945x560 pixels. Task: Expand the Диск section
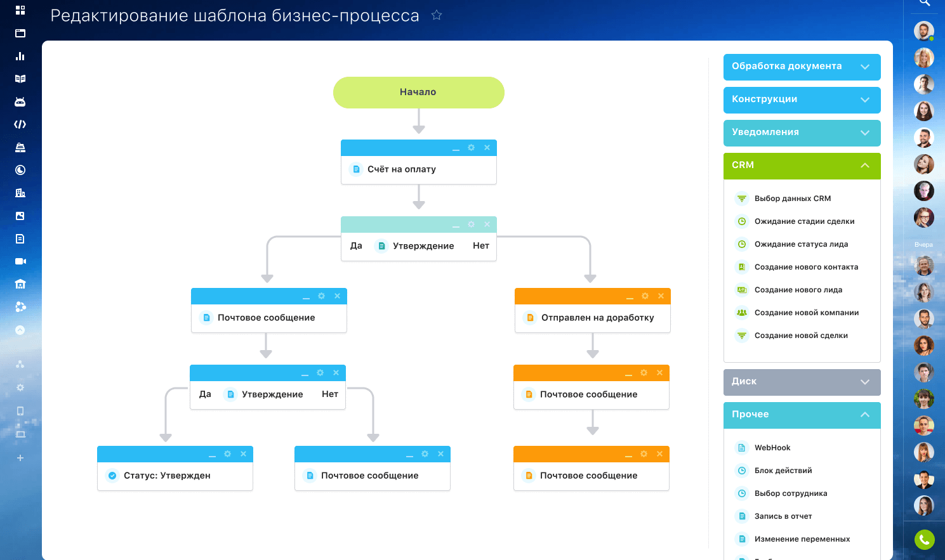point(802,382)
